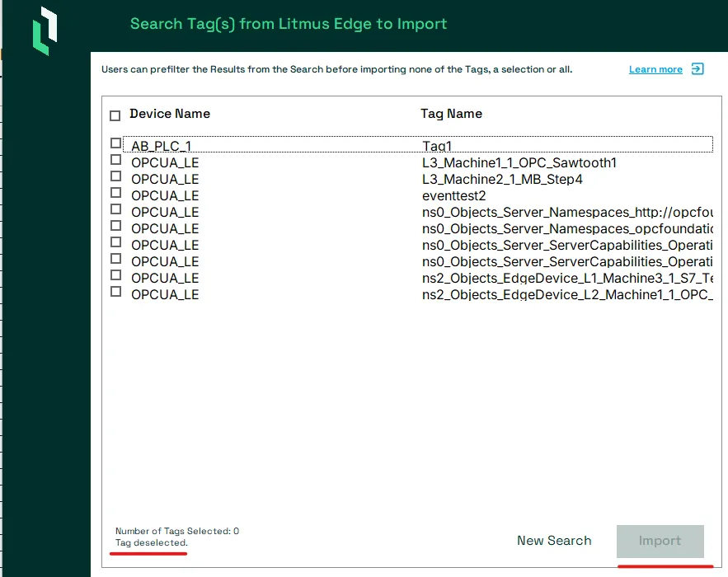
Task: Select the ns2_Objects_EdgeDevice_L1_Machine3_1_S7 tag name
Action: coord(567,278)
